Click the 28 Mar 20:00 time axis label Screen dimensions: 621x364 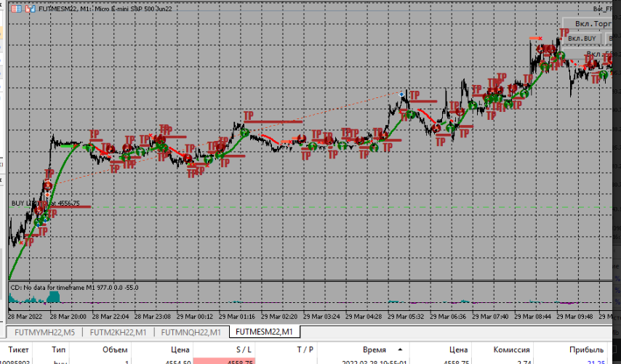click(68, 317)
